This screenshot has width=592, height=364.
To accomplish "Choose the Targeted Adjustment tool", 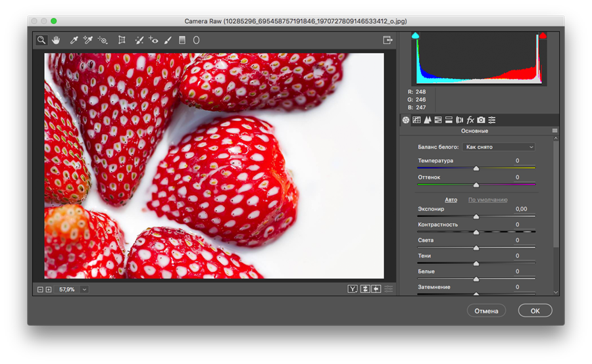I will pos(103,40).
